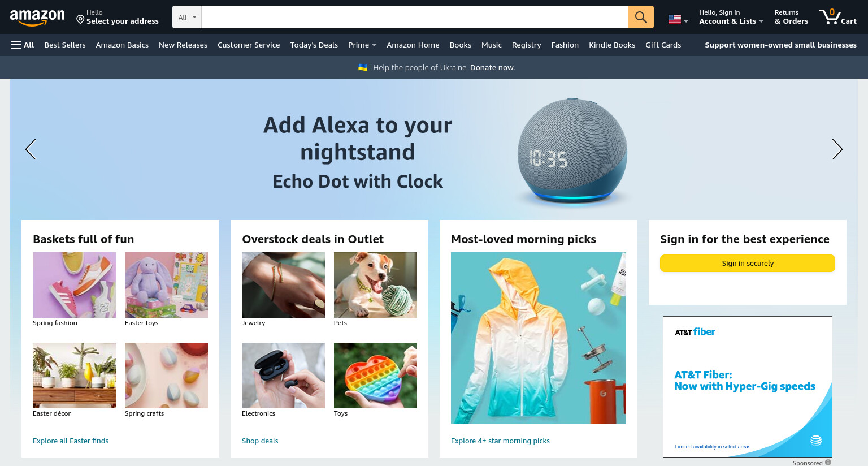Go to the Gift Cards page

coord(663,45)
